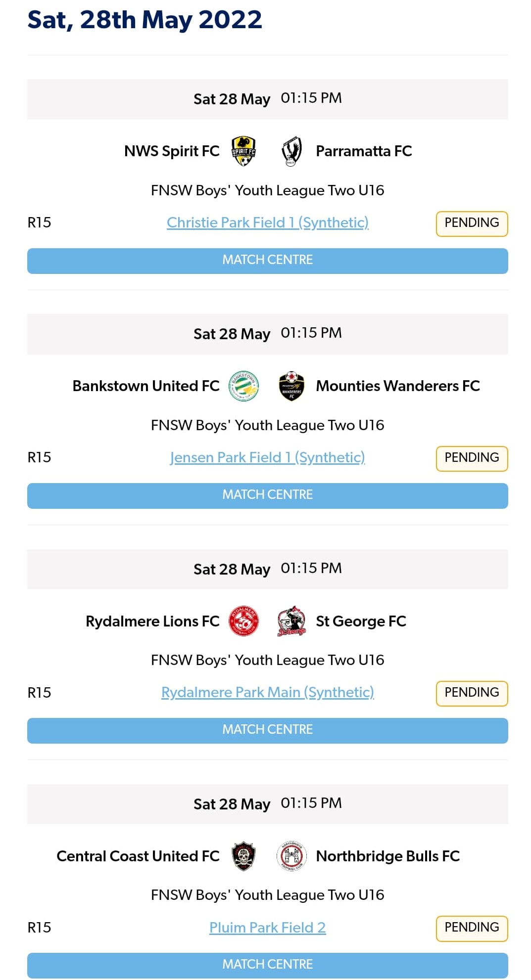The height and width of the screenshot is (980, 531).
Task: Click the Mounties Wanderers FC crest
Action: (292, 386)
